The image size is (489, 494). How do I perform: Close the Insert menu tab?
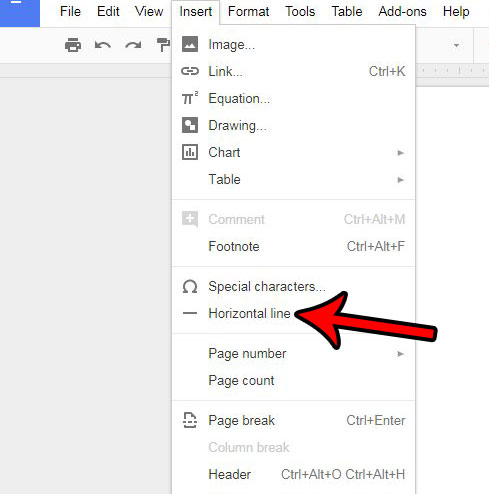tap(196, 12)
